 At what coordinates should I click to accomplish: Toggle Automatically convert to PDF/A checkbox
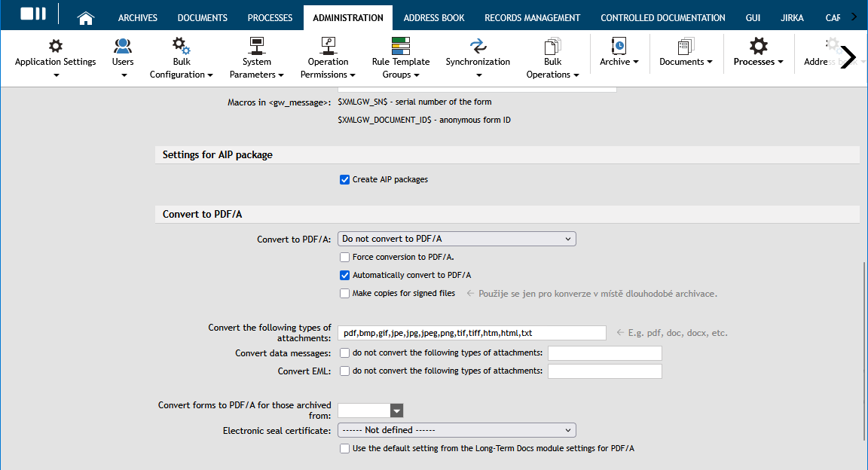[345, 276]
